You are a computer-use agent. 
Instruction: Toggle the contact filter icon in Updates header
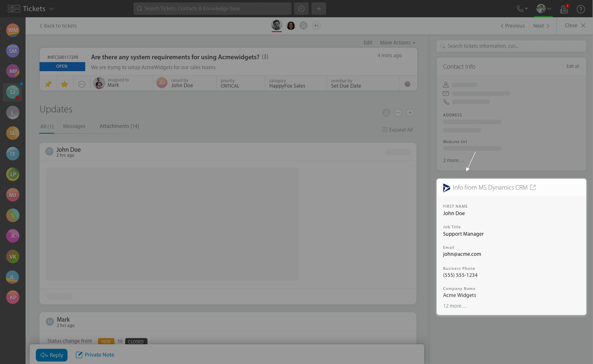click(386, 112)
